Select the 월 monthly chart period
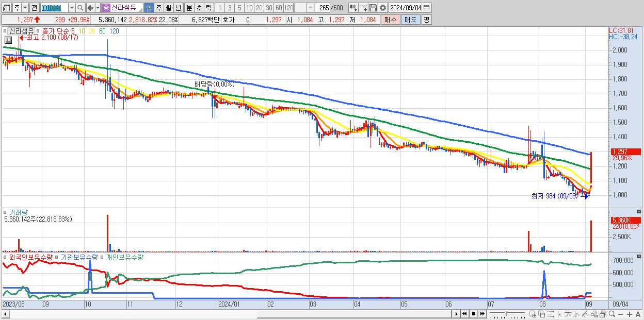 tap(168, 8)
